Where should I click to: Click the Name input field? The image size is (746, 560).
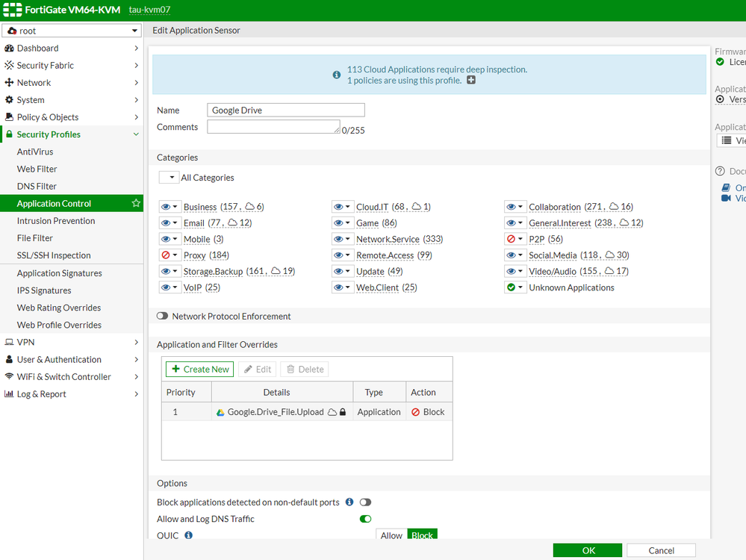[x=286, y=110]
